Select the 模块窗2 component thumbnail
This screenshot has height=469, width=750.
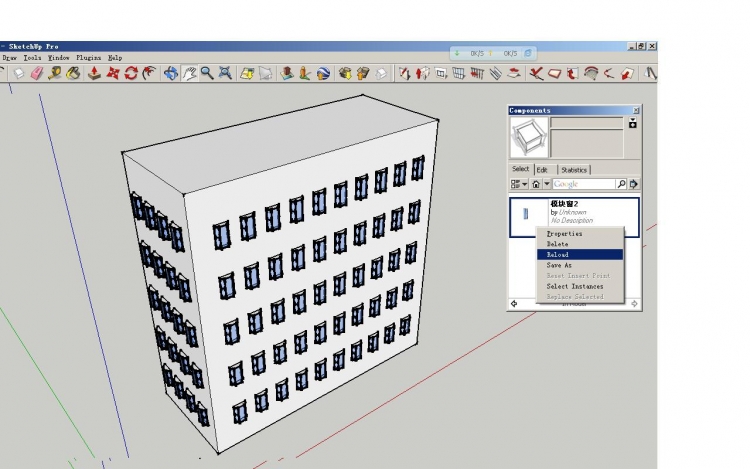pos(526,214)
